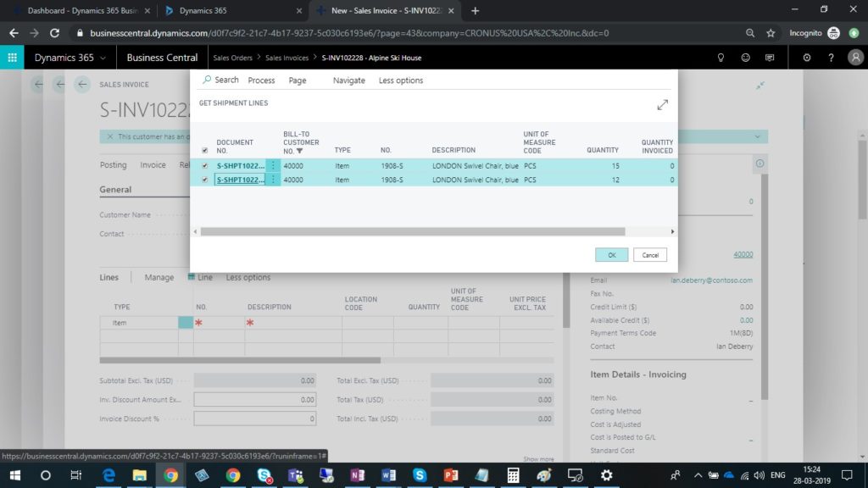Open the settings gear in Business Central
This screenshot has width=868, height=488.
(806, 58)
